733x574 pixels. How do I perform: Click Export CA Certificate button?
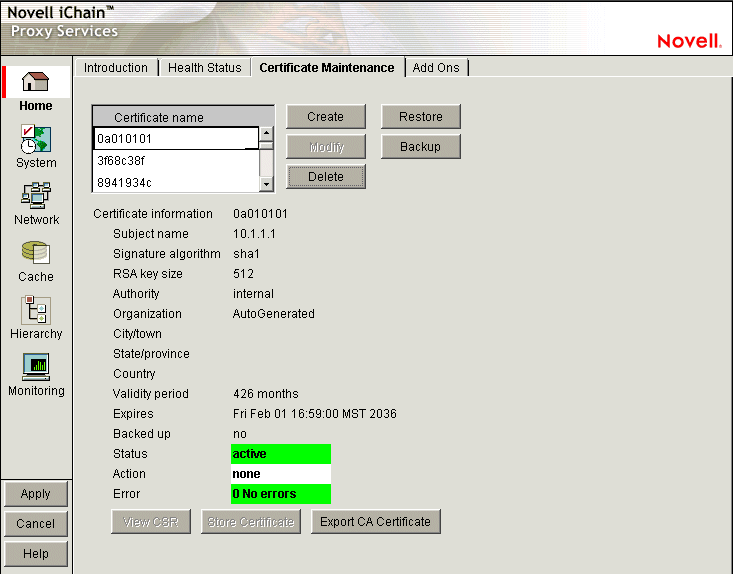(376, 522)
